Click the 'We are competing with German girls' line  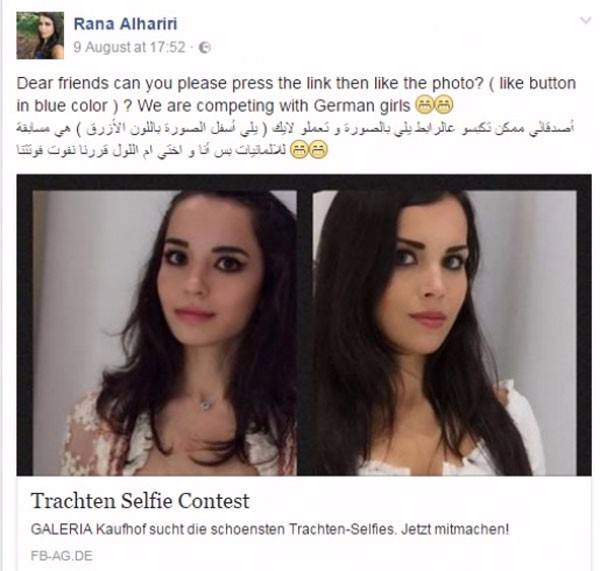(274, 106)
